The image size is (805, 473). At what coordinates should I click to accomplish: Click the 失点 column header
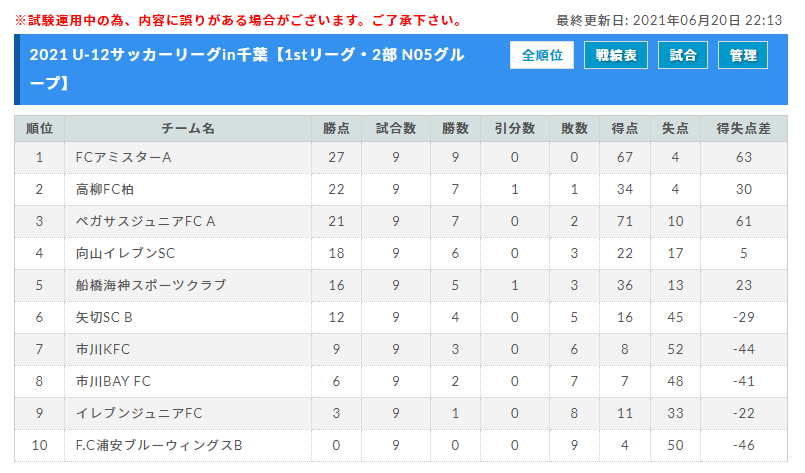(x=675, y=128)
